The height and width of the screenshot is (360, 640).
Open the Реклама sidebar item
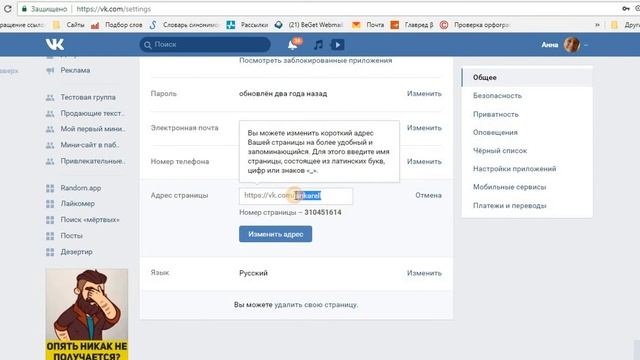pyautogui.click(x=75, y=70)
